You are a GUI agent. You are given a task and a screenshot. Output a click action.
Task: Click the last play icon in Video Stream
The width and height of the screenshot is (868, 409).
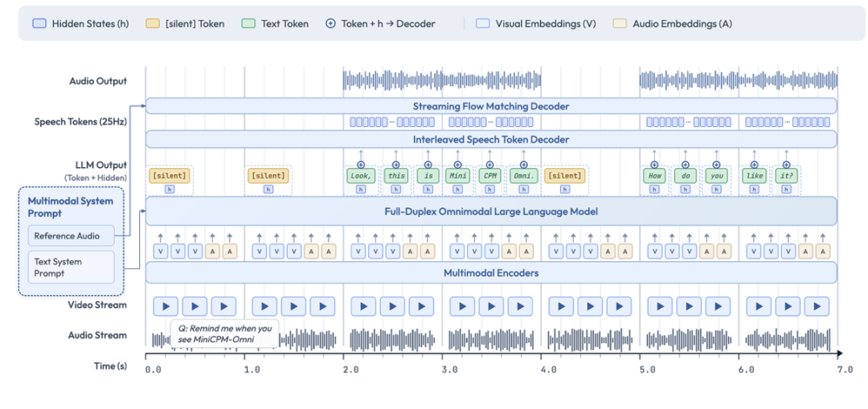pos(817,306)
